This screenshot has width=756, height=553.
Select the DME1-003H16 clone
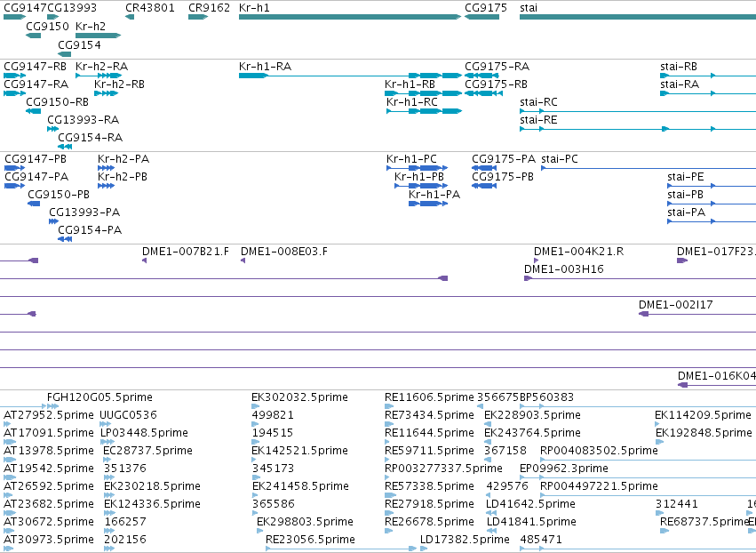pyautogui.click(x=640, y=278)
